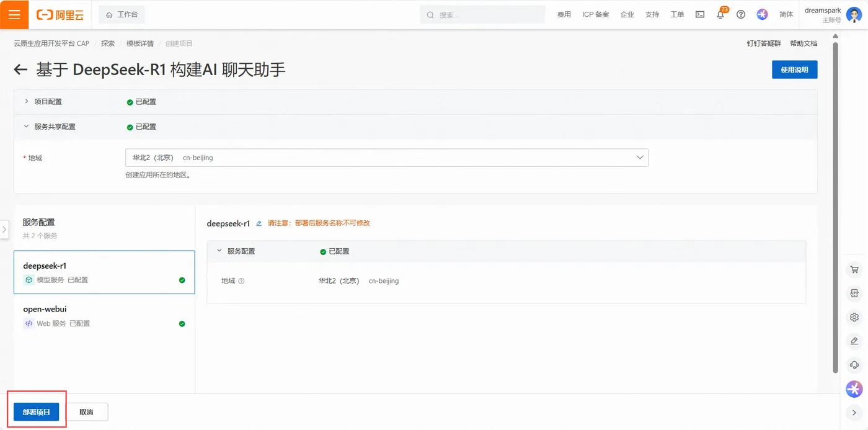Go to 探索 breadcrumb

[108, 43]
